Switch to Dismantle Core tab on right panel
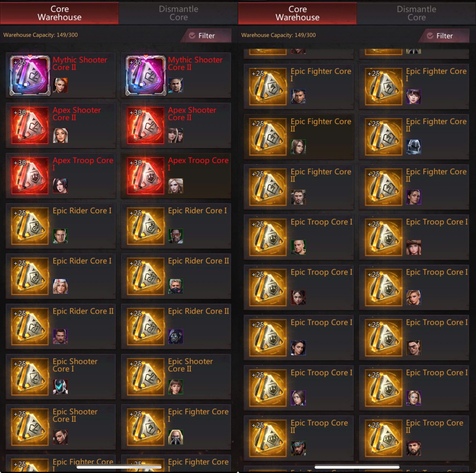 [x=416, y=13]
